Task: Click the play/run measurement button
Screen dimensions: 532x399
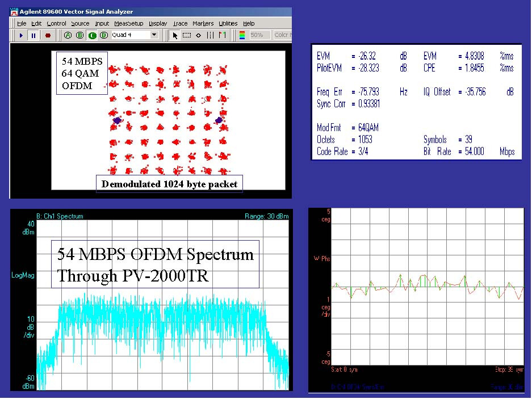Action: (x=21, y=35)
